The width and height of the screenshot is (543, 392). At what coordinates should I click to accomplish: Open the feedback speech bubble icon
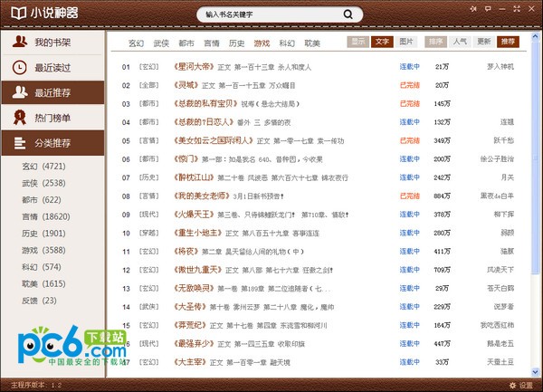pos(488,9)
